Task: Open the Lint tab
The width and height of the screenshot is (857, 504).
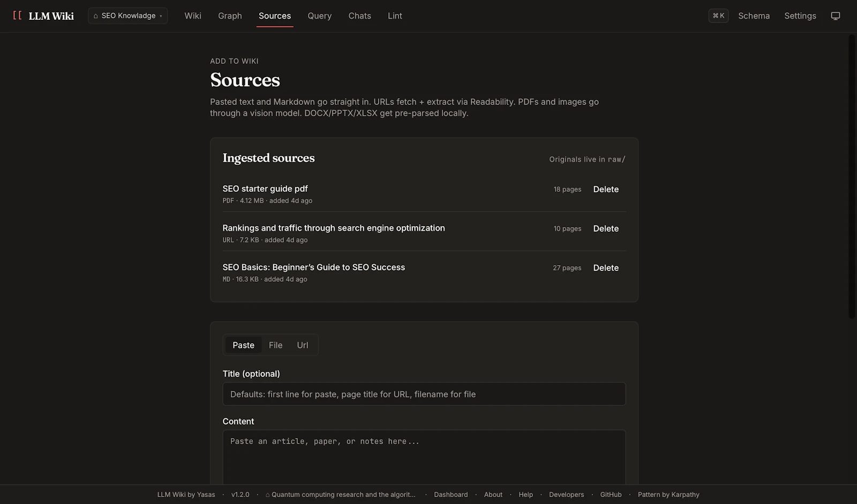Action: click(x=395, y=16)
